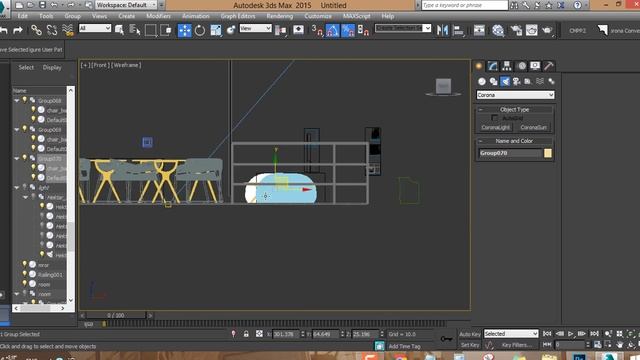This screenshot has width=640, height=360.
Task: Open Select by Name dialog icon
Action: point(135,30)
